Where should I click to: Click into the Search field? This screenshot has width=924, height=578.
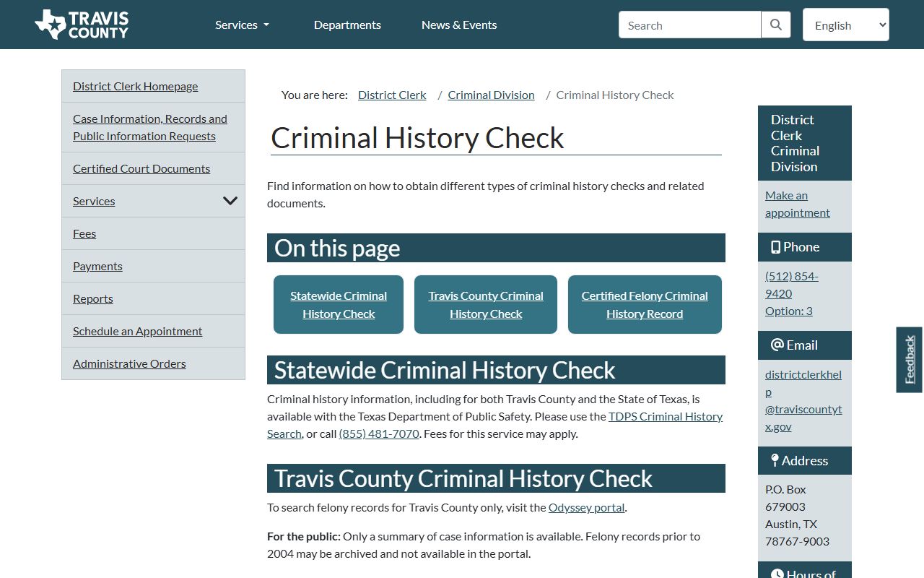[x=690, y=25]
